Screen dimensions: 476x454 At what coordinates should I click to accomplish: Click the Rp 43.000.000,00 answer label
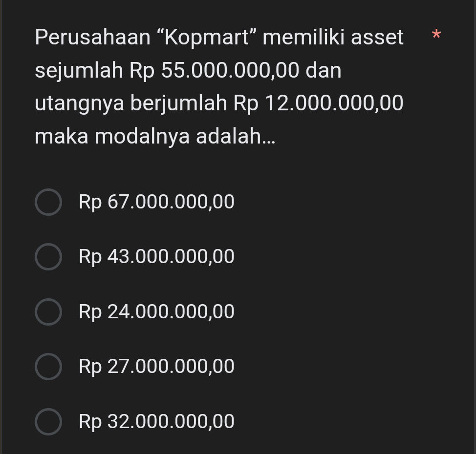[156, 256]
